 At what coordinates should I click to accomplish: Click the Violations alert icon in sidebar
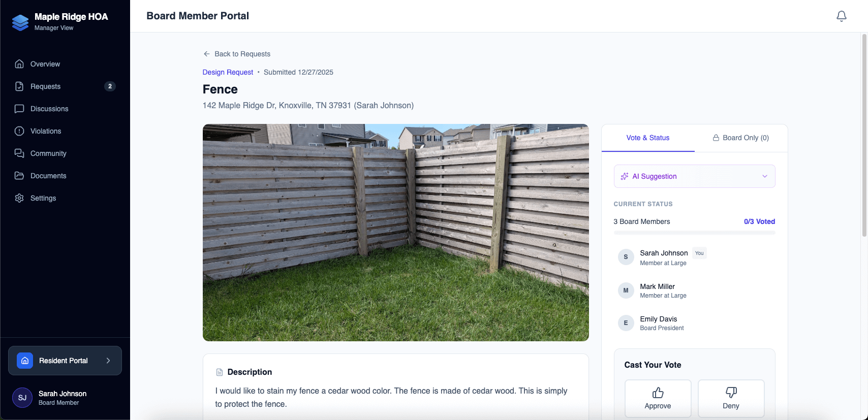point(19,131)
